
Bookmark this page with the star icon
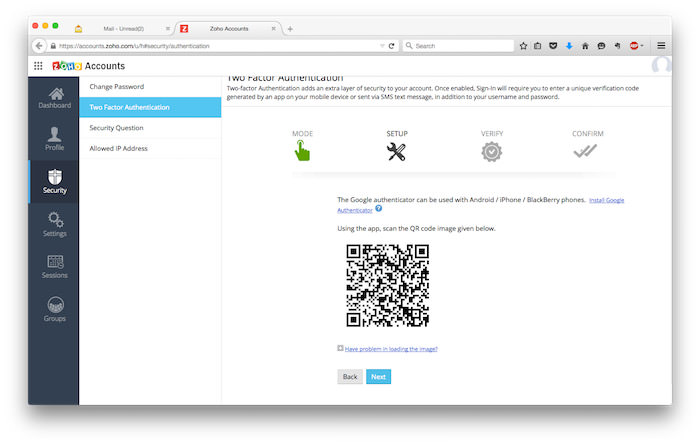[523, 46]
